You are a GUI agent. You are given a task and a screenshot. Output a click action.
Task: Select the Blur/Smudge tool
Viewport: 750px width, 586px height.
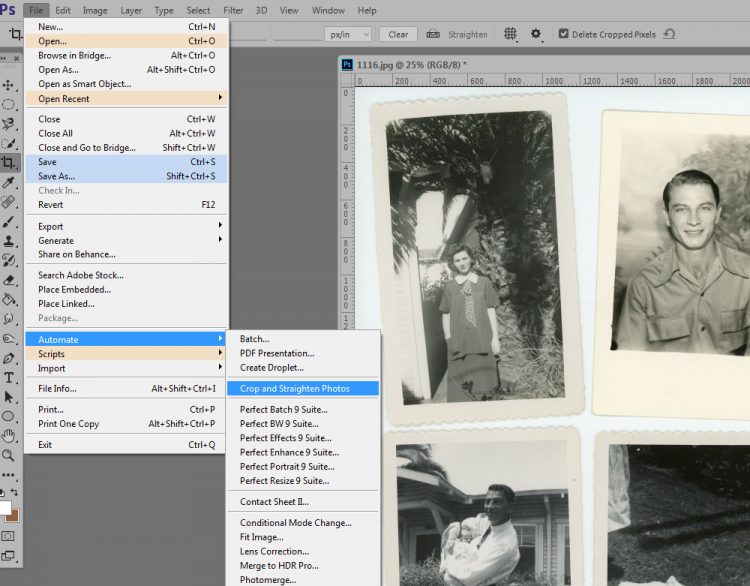coord(8,319)
